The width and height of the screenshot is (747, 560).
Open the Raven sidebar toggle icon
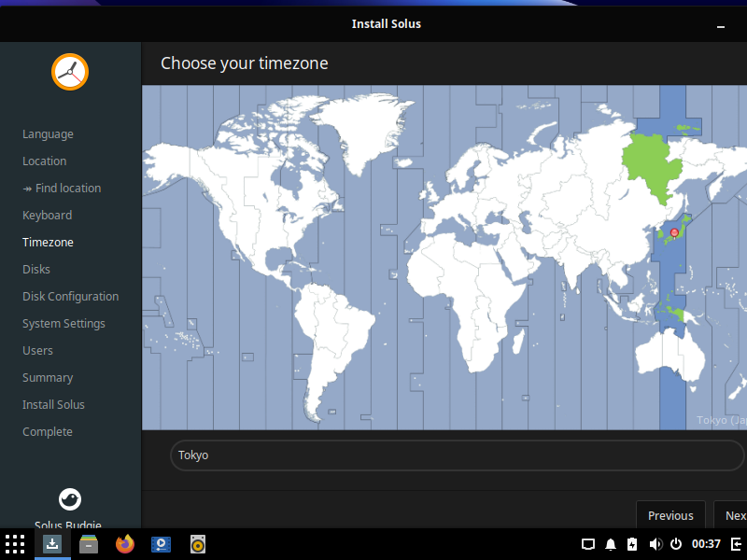(737, 544)
